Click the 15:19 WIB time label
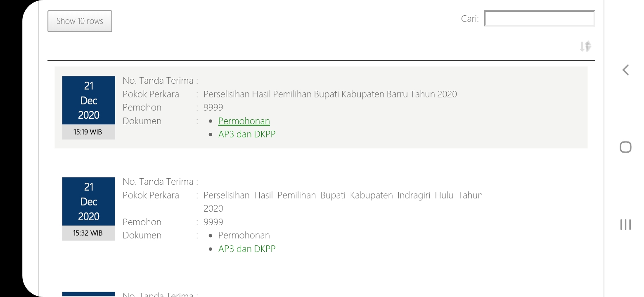Viewport: 644px width, 297px height. point(88,132)
